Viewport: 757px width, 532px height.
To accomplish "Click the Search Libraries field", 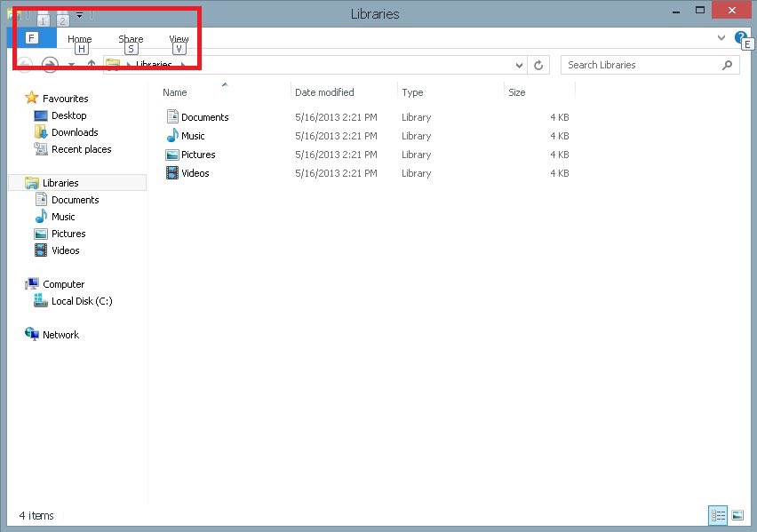I will coord(649,65).
